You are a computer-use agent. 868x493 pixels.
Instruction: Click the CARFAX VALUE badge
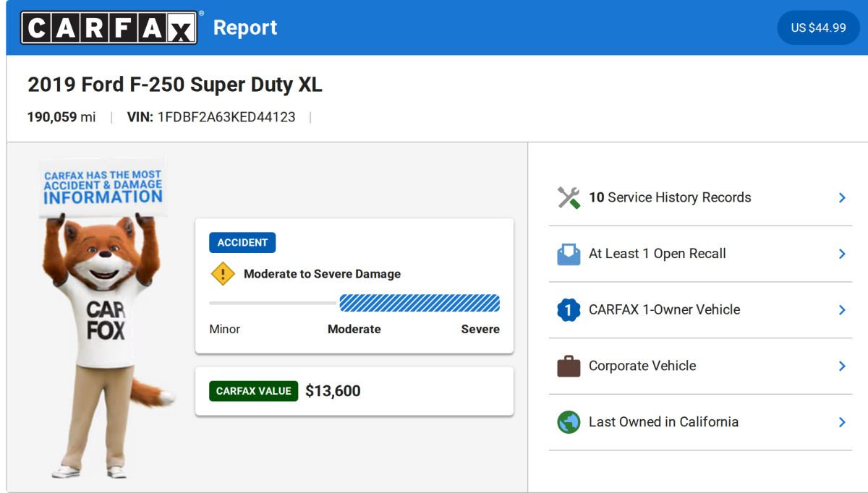pyautogui.click(x=253, y=391)
